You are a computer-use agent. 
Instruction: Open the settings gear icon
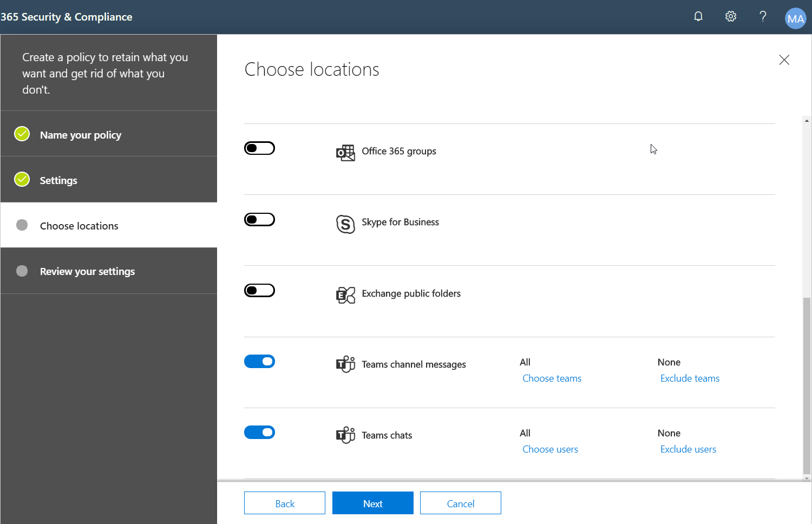pos(731,16)
